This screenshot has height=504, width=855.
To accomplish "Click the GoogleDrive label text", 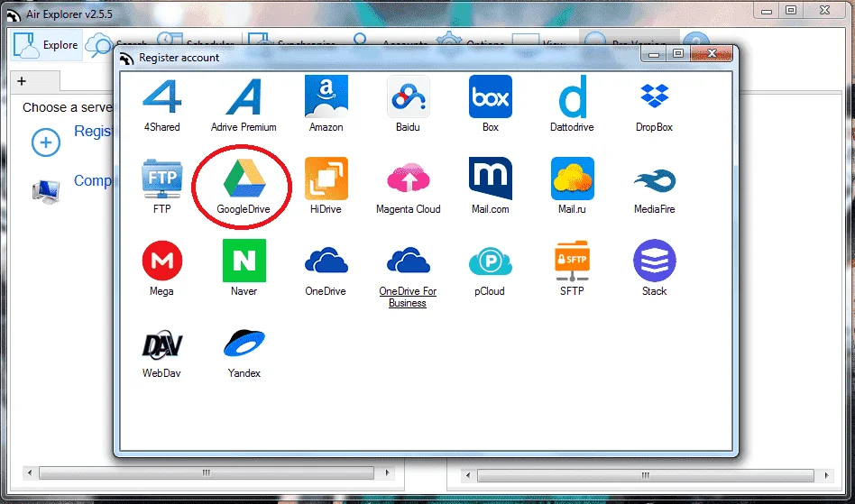I will (x=244, y=209).
